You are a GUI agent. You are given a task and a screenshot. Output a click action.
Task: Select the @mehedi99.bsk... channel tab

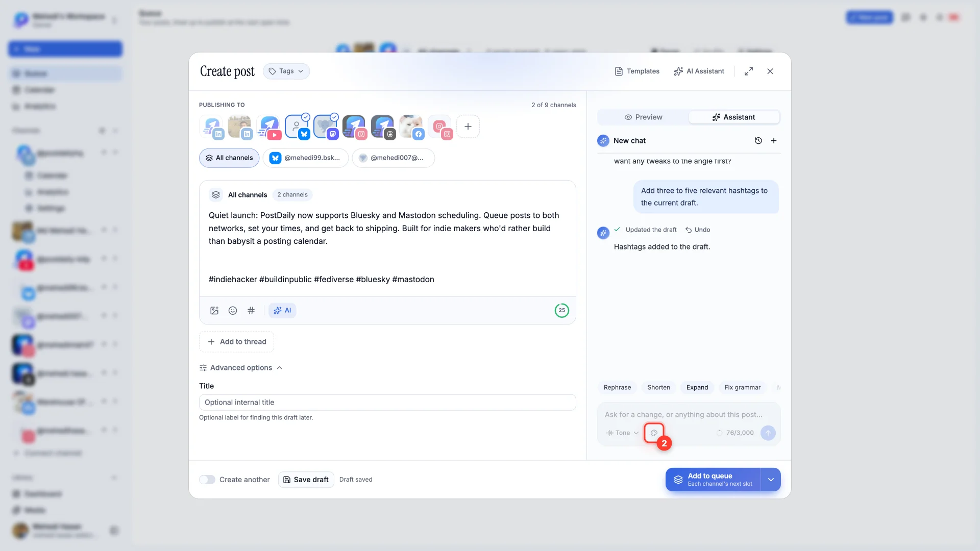(x=306, y=158)
